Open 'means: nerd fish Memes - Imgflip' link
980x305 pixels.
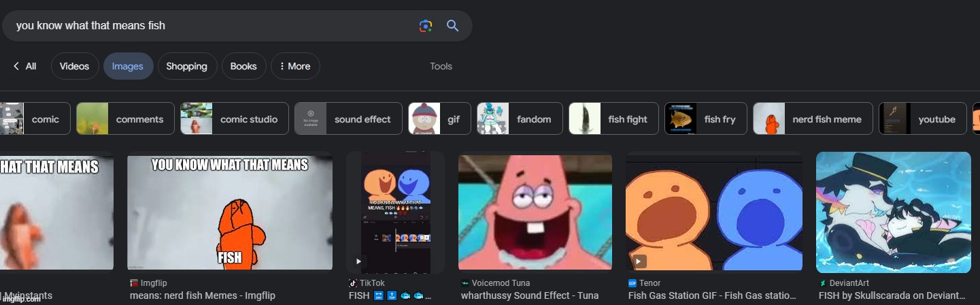[202, 295]
